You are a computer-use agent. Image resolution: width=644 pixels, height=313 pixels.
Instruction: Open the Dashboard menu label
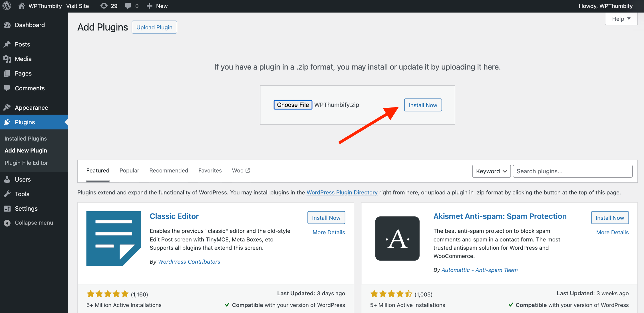coord(30,25)
